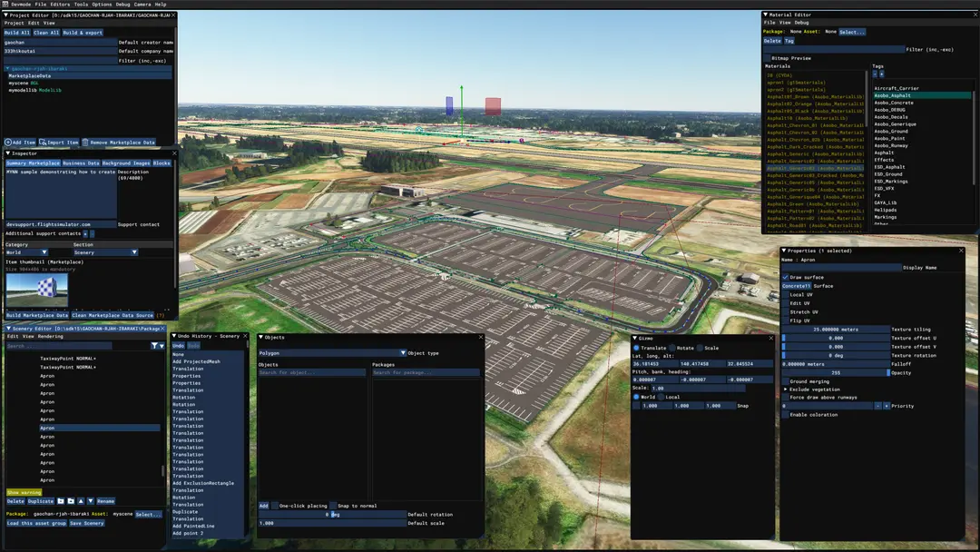Click the blue gizmo handle in the viewport
This screenshot has height=552, width=980.
449,105
